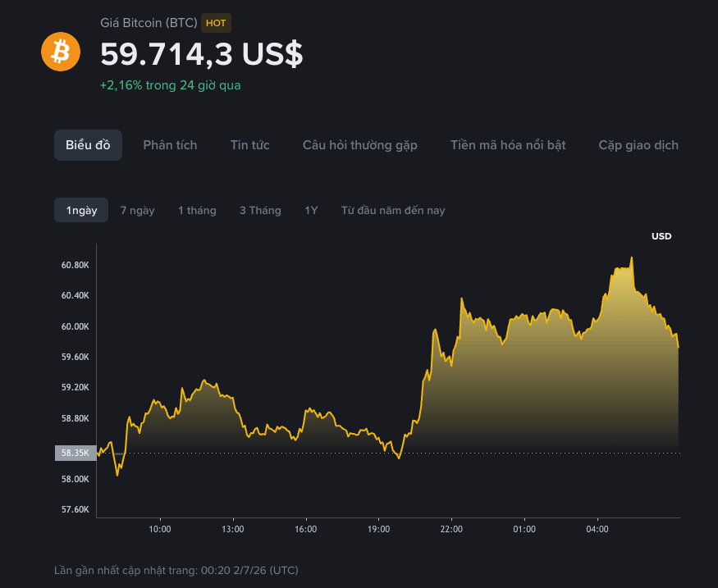The image size is (718, 588).
Task: Open the Biểu đồ tab
Action: click(88, 145)
